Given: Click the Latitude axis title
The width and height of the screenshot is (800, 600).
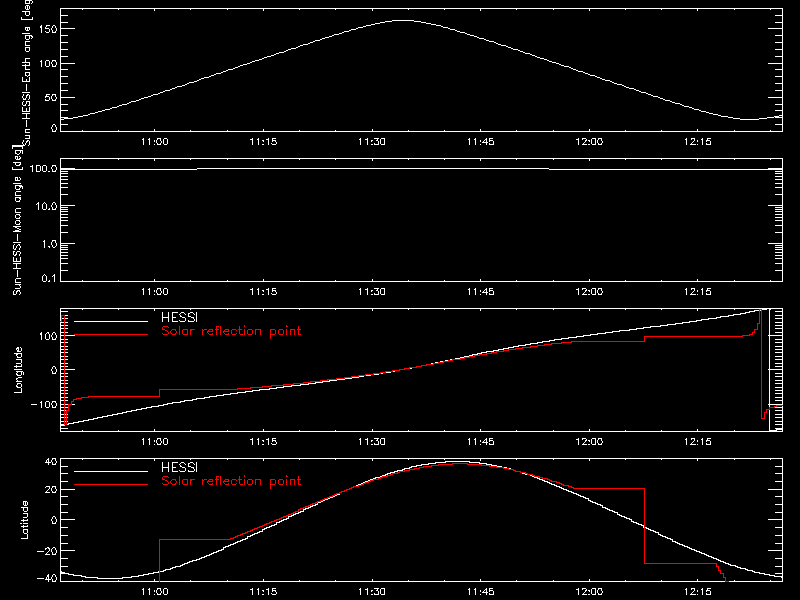Looking at the screenshot, I should point(24,520).
